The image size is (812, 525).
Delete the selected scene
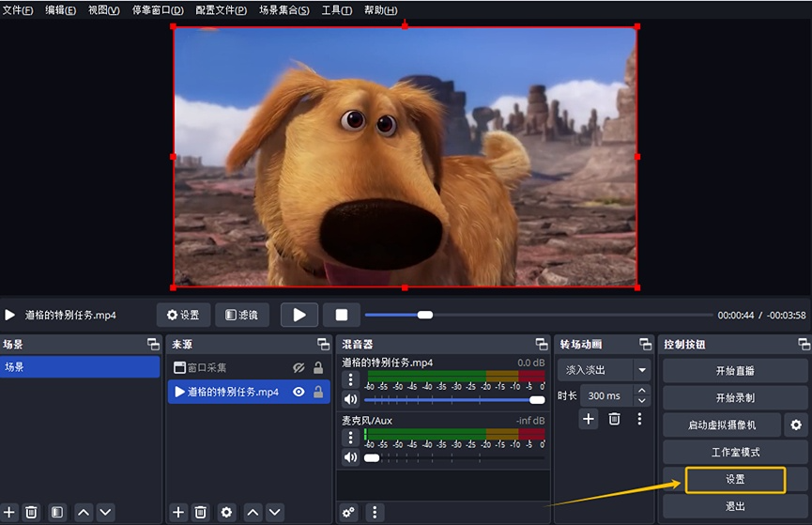tap(31, 512)
